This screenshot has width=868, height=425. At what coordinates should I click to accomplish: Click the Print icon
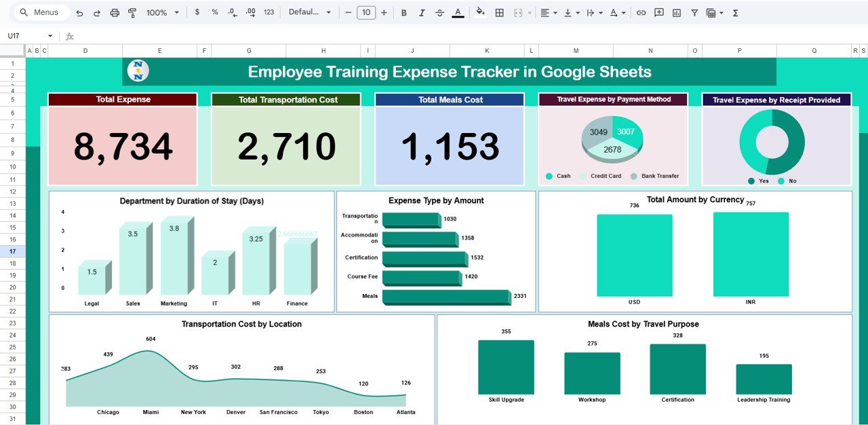point(113,12)
